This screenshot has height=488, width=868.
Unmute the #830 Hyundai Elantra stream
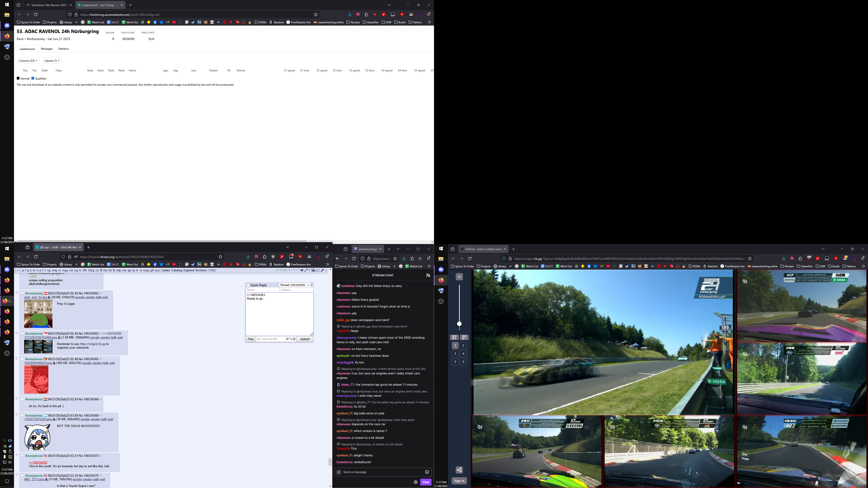745,427
